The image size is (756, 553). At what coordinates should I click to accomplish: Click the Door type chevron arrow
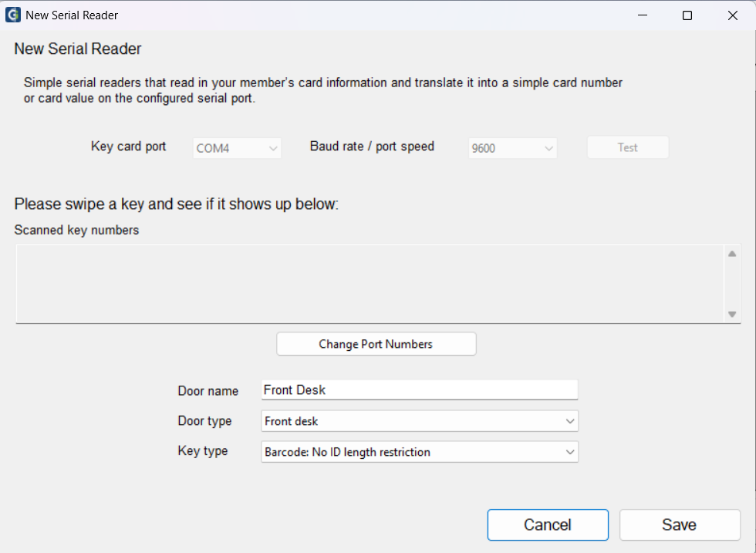pos(570,421)
